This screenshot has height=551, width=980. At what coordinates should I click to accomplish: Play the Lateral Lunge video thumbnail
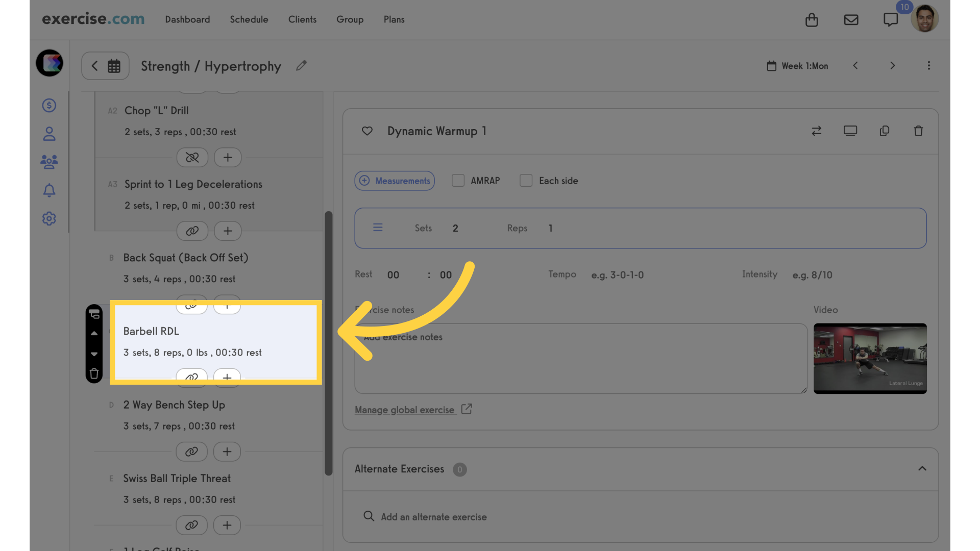point(870,359)
